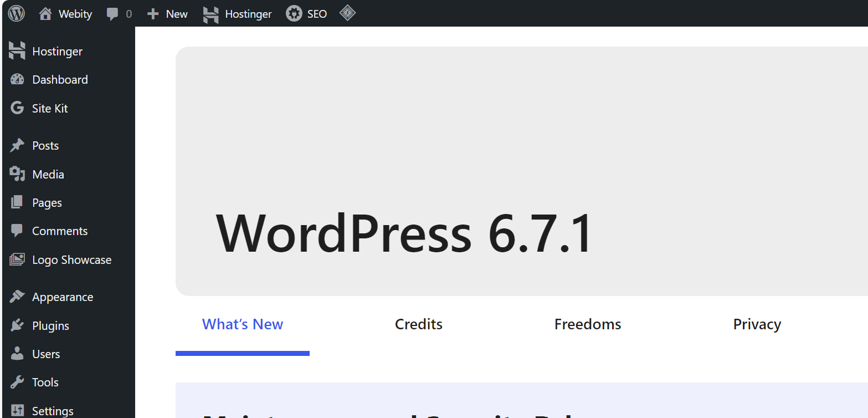Open the Webity site name link
Image resolution: width=868 pixels, height=418 pixels.
click(75, 14)
